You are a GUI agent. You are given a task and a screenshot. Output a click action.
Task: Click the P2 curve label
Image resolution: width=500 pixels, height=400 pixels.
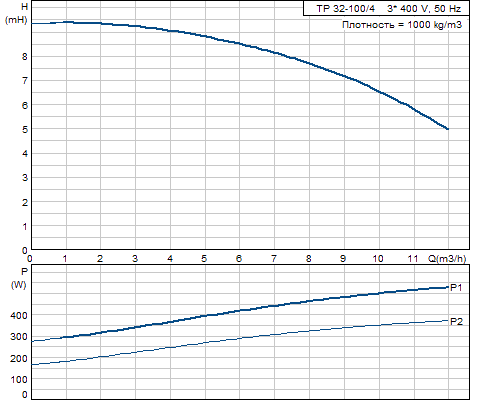(456, 321)
